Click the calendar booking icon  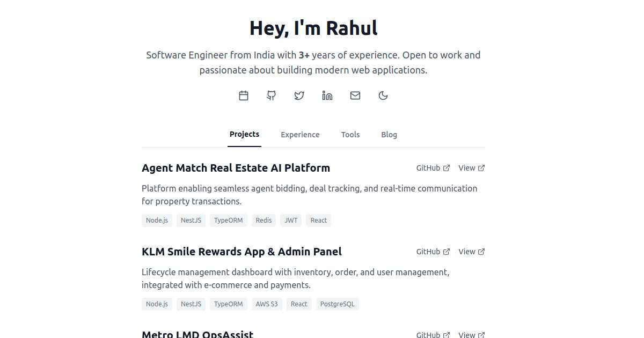(244, 95)
